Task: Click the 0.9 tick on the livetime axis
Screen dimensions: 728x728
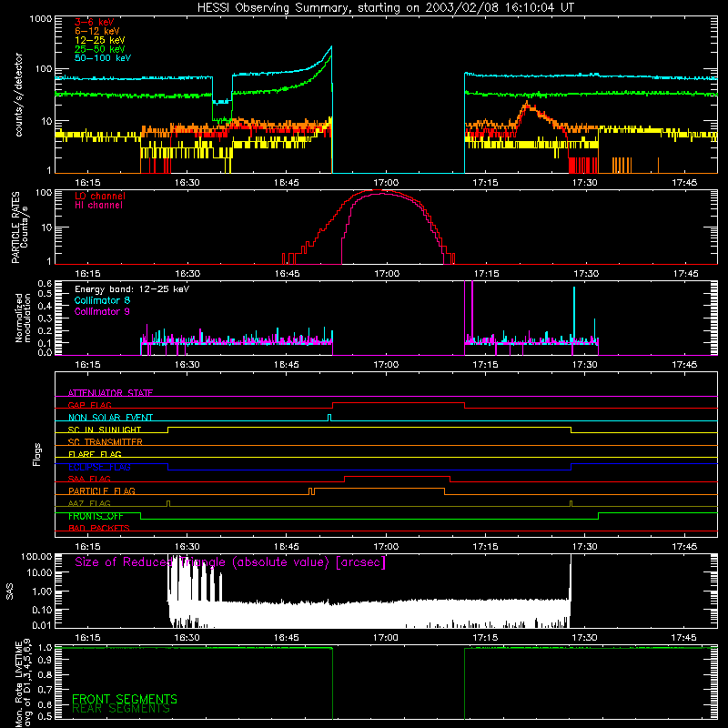Action: [x=45, y=661]
